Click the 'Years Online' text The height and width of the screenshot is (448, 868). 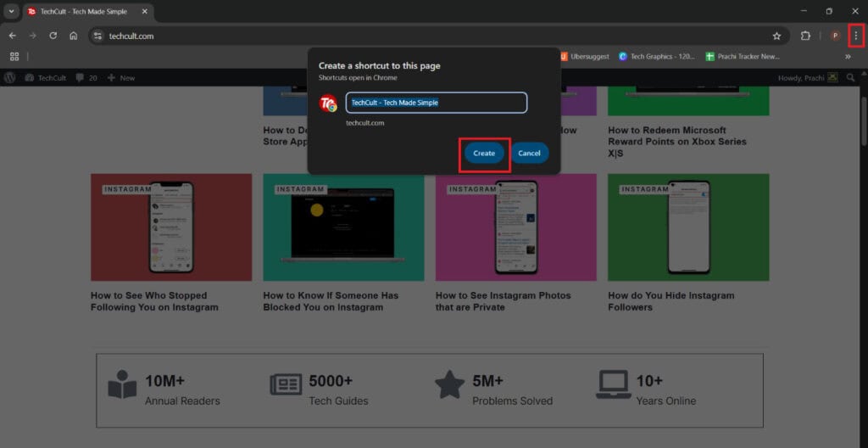coord(666,400)
